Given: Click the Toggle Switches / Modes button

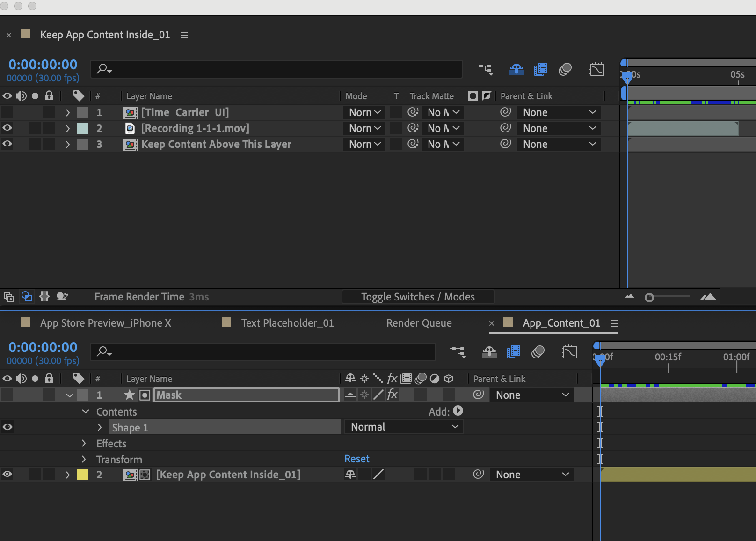Looking at the screenshot, I should tap(418, 296).
